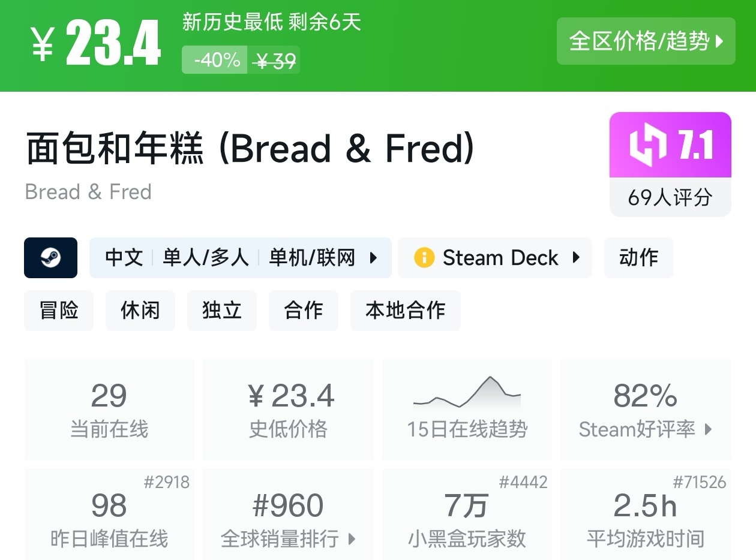Choose the 独立 genre tag
The image size is (756, 560).
pyautogui.click(x=221, y=311)
